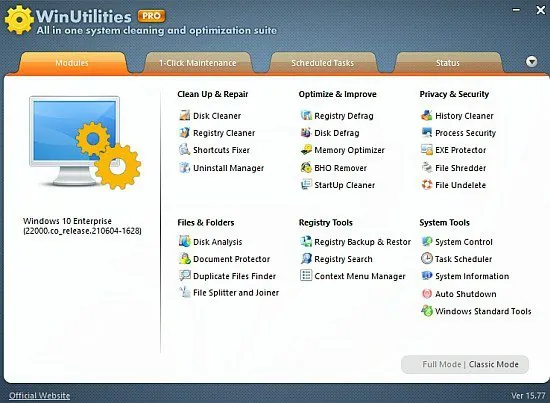Viewport: 550px width, 403px height.
Task: Click the BHO Remover icon
Action: (x=306, y=168)
